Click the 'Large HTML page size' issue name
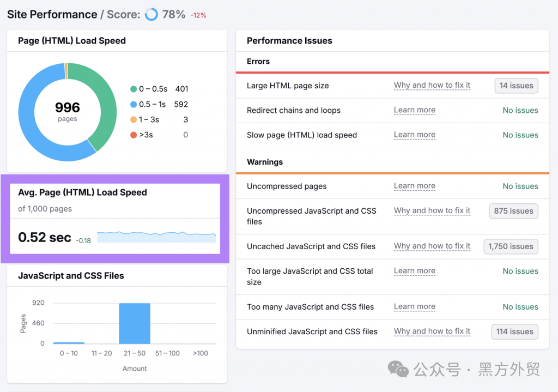This screenshot has height=392, width=558. [x=288, y=86]
